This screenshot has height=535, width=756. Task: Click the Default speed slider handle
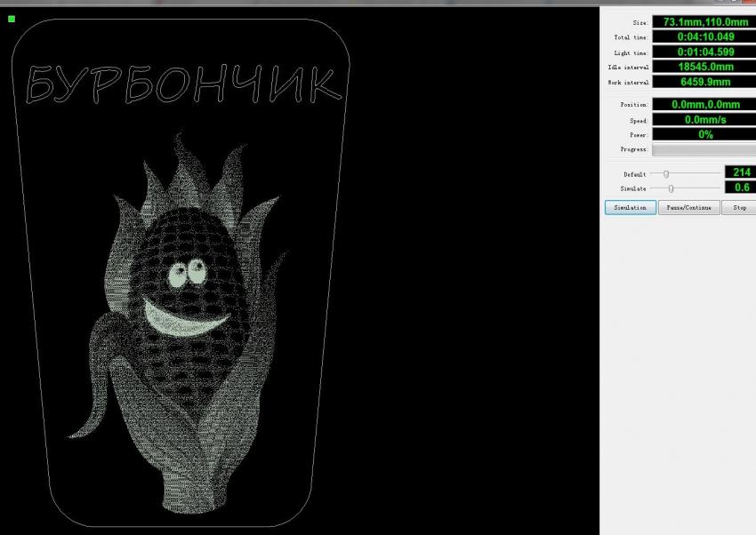[665, 174]
